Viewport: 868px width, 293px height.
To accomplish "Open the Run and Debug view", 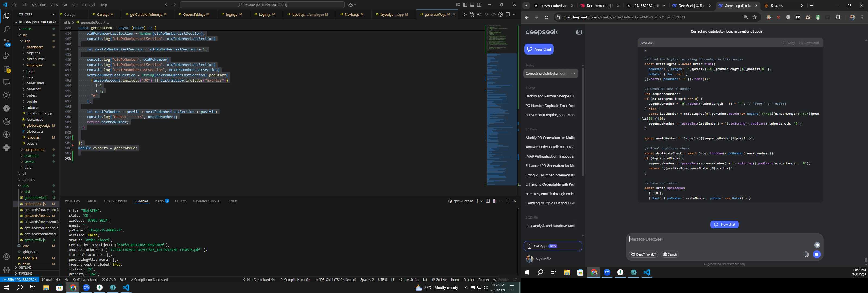I will pyautogui.click(x=7, y=56).
